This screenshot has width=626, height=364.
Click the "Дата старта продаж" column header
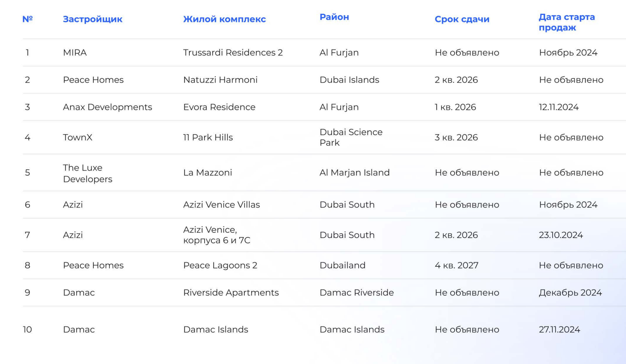567,22
